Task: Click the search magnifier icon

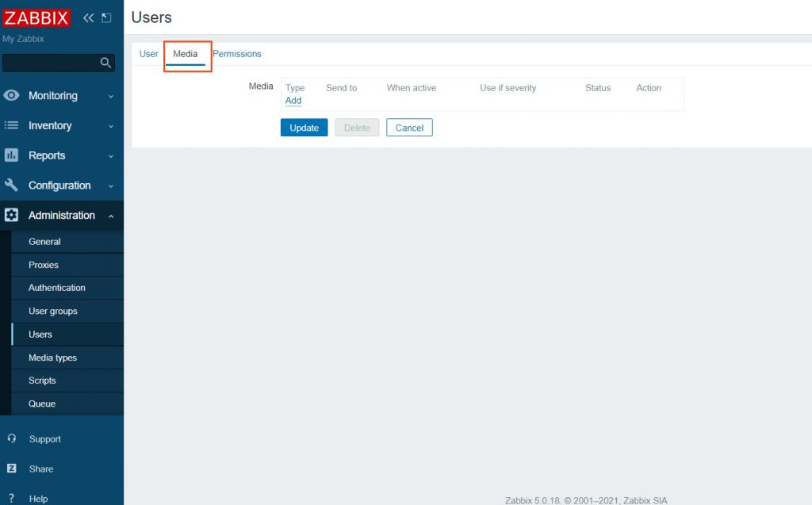Action: click(x=105, y=63)
